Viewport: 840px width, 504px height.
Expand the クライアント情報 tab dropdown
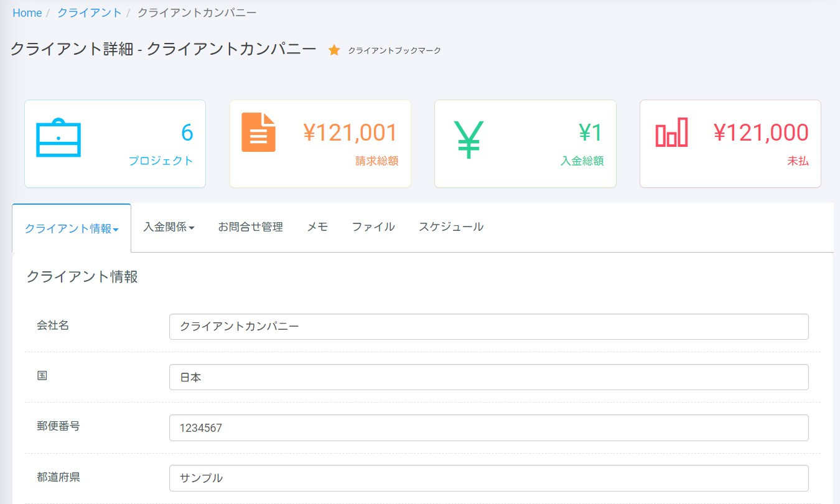[72, 228]
